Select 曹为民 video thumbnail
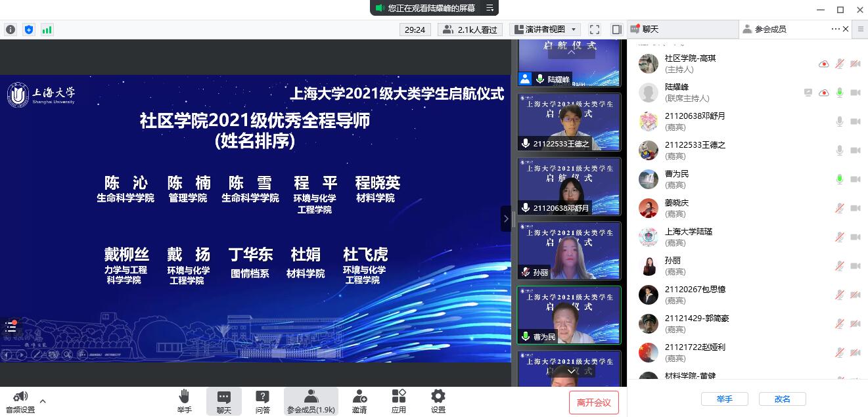 click(569, 315)
